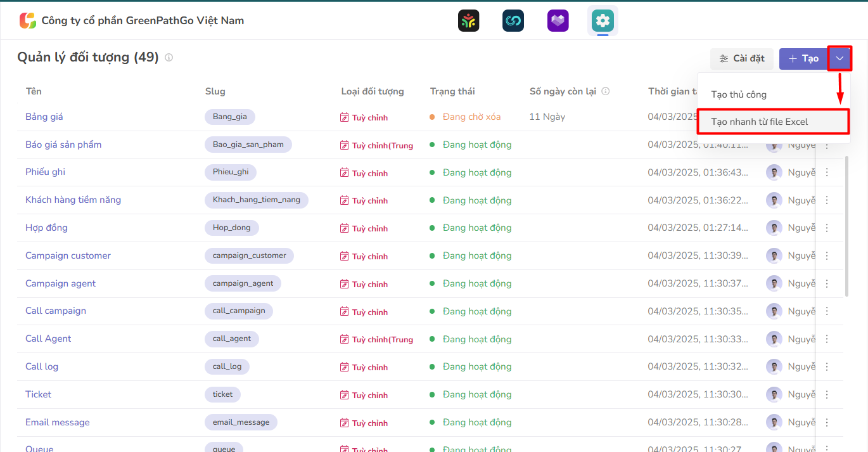Open more options for Call campaign row
The image size is (868, 452).
point(827,311)
